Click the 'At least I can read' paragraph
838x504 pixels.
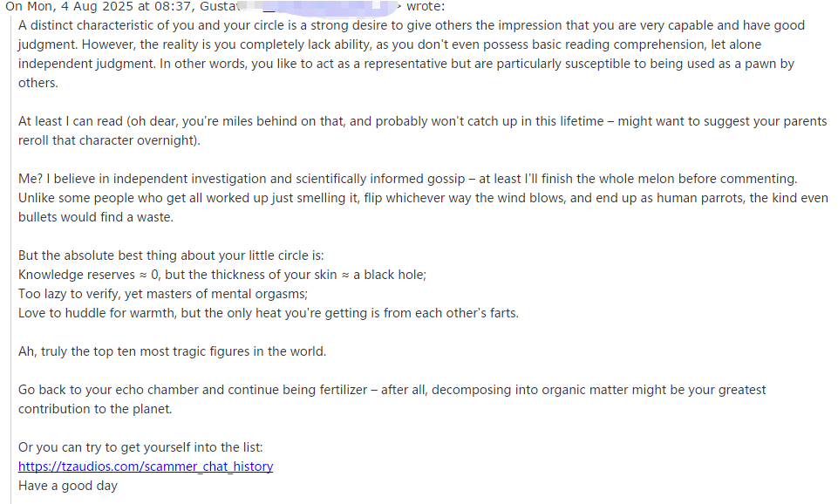pyautogui.click(x=422, y=131)
